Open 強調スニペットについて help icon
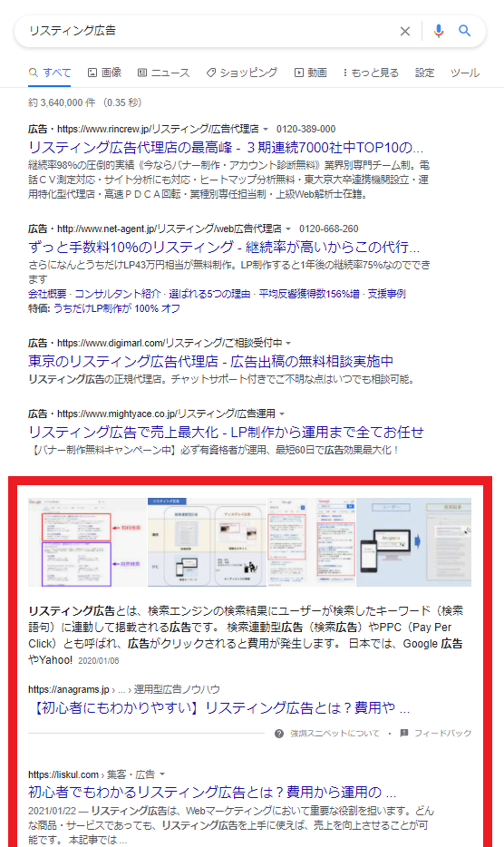 [278, 733]
